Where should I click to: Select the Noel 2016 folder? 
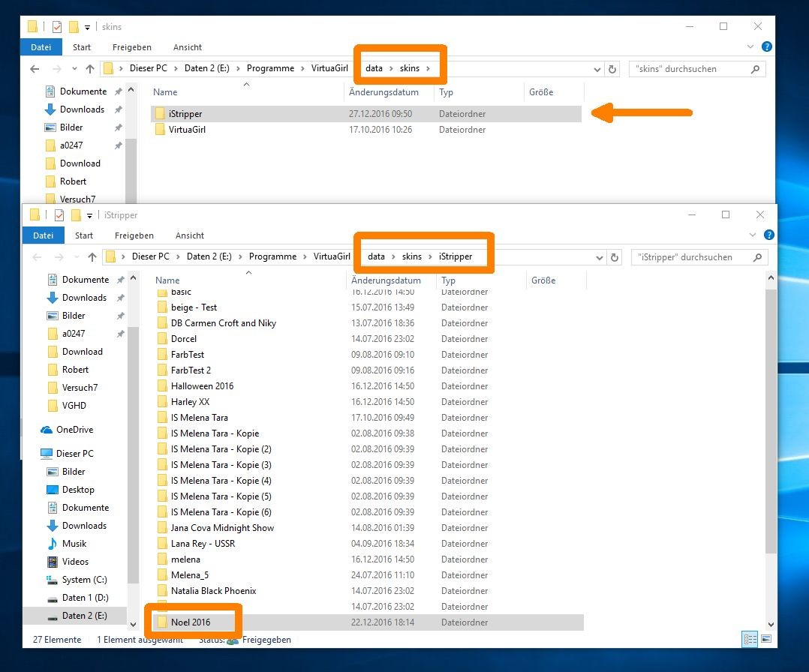coord(368,622)
